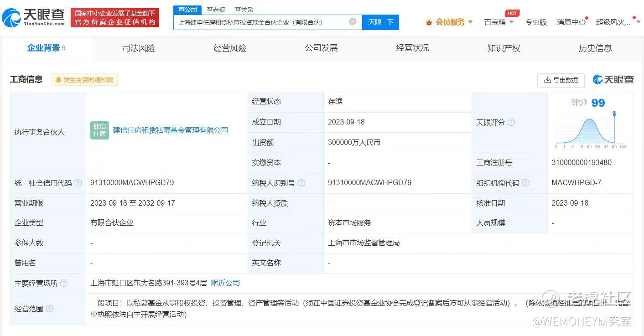The width and height of the screenshot is (644, 336).
Task: Open help icon next to 主要经营场所
Action: pyautogui.click(x=64, y=283)
